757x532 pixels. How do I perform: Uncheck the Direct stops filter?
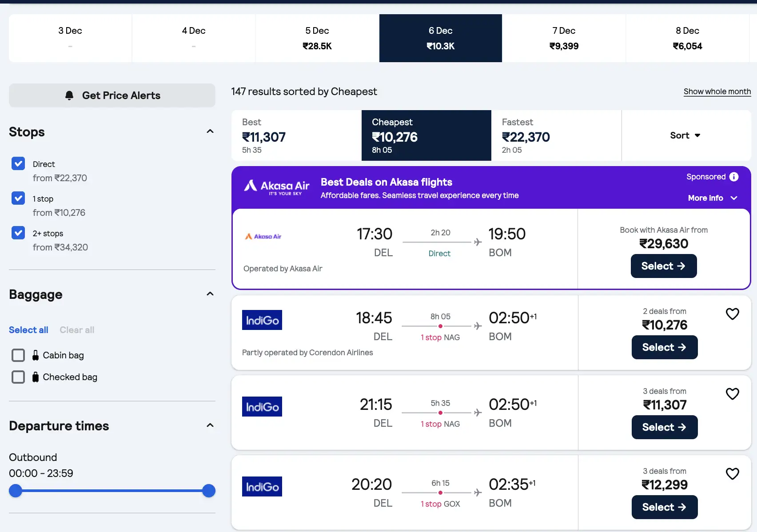coord(18,164)
